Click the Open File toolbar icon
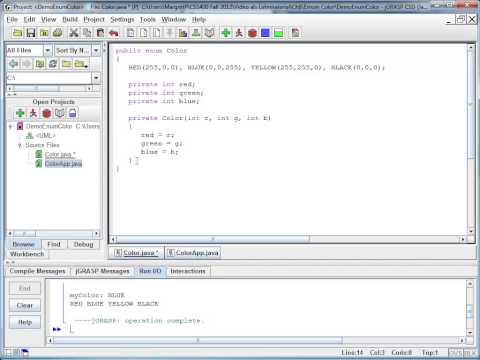Viewport: 480px width, 360px height. [x=17, y=33]
